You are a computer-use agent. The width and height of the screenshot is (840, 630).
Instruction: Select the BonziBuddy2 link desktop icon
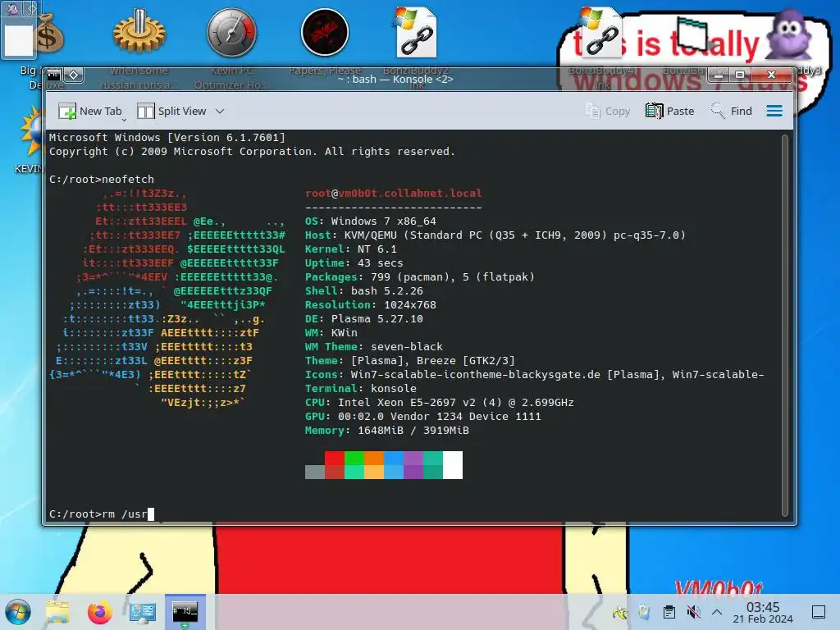(x=417, y=32)
